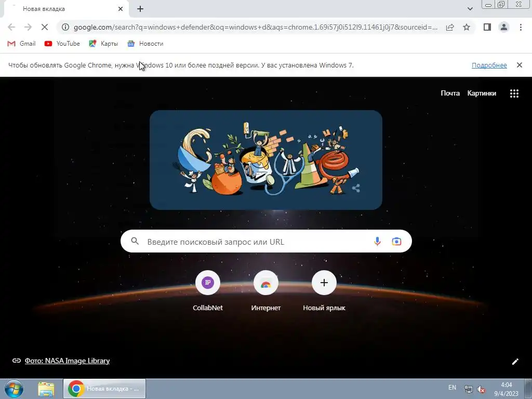The image size is (532, 399).
Task: Share the Google Doodle
Action: coord(355,188)
